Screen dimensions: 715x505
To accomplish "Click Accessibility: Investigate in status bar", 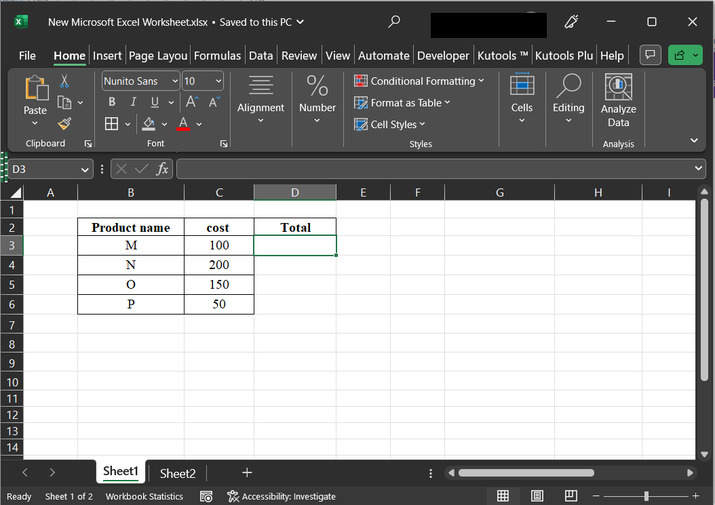I will 281,496.
